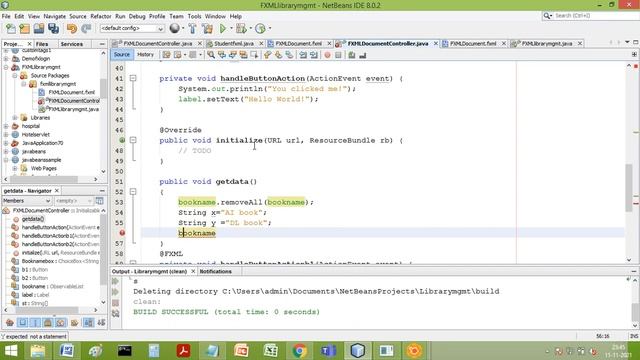640x360 pixels.
Task: Fold the handleButtonAction method at line 41
Action: [133, 78]
